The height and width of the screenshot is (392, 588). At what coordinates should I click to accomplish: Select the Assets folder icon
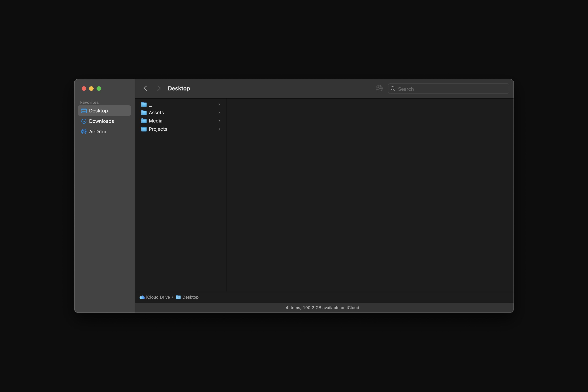(x=144, y=113)
